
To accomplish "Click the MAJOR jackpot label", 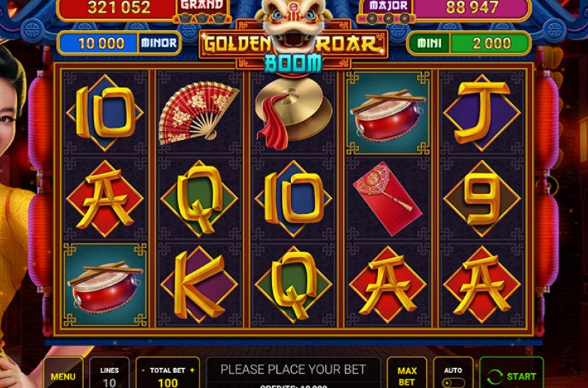I will (388, 6).
